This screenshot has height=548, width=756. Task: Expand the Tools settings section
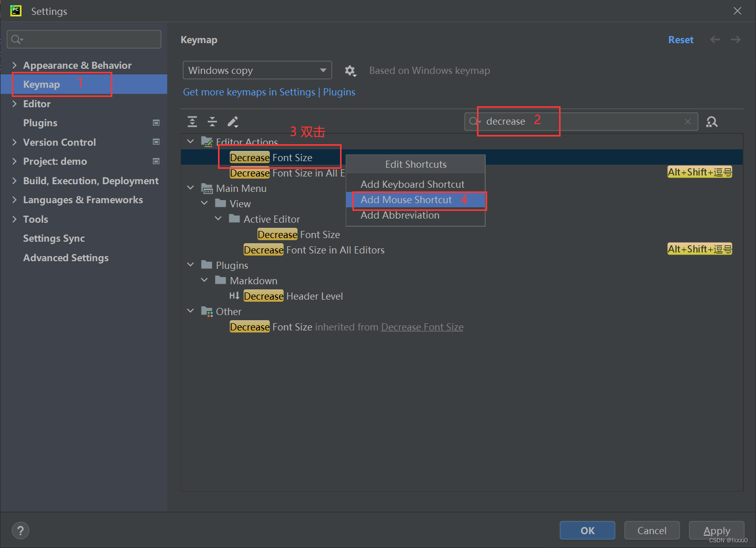click(x=14, y=219)
